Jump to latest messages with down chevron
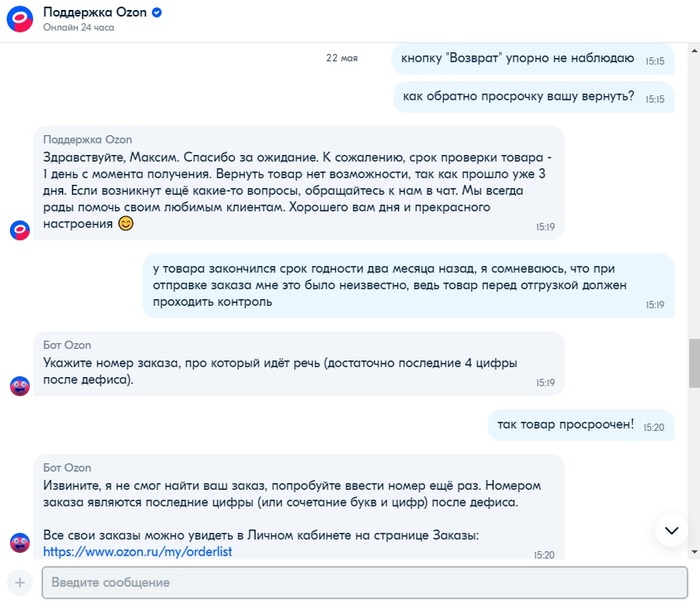Screen dimensions: 700x605 (671, 530)
